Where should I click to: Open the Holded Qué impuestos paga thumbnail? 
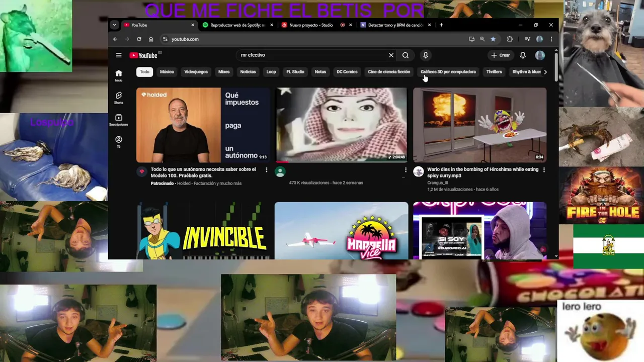pos(204,125)
